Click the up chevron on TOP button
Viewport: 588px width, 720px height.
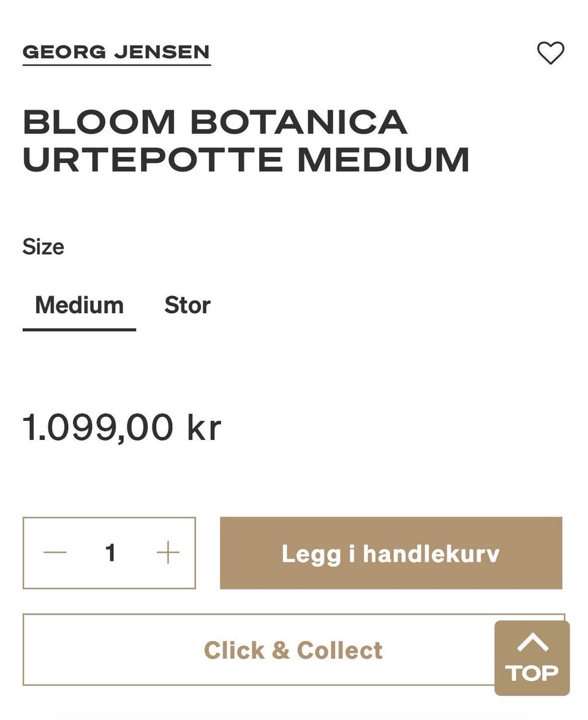click(532, 643)
